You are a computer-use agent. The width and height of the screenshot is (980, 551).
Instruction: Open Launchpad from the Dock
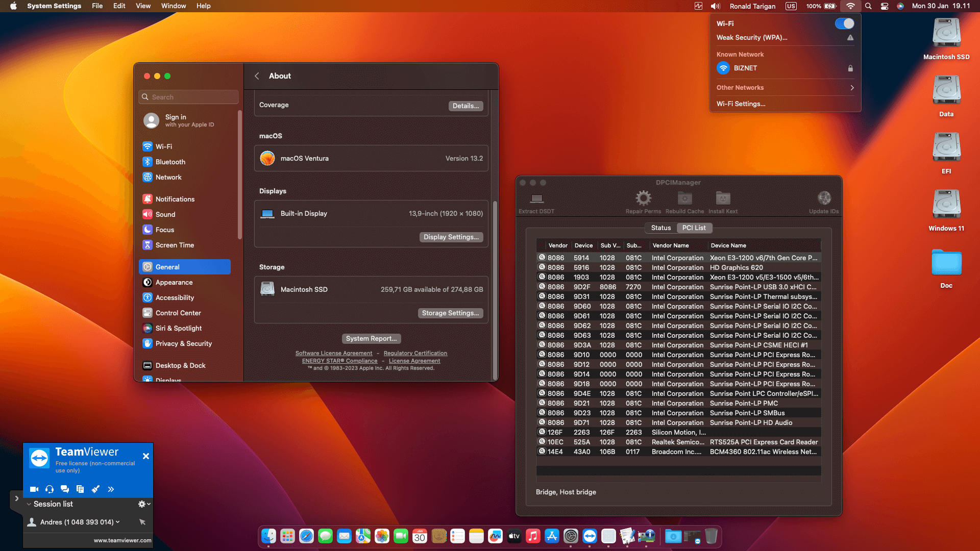pos(287,536)
